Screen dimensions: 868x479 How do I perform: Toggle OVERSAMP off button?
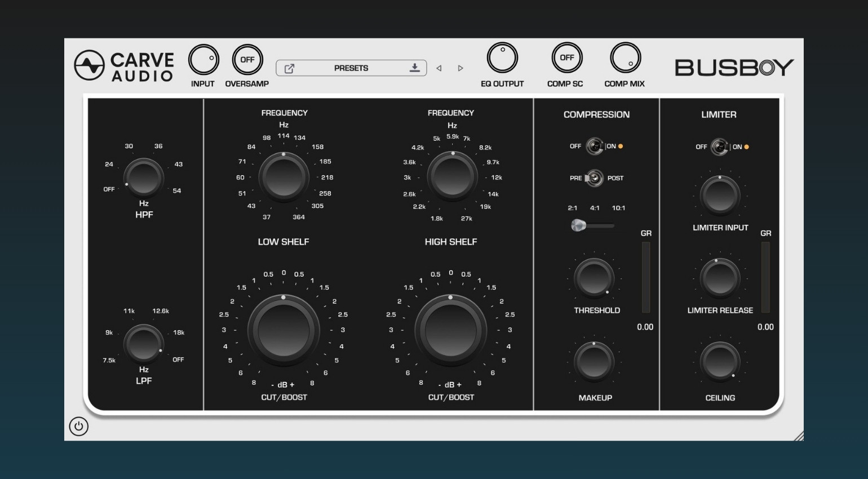(x=248, y=59)
